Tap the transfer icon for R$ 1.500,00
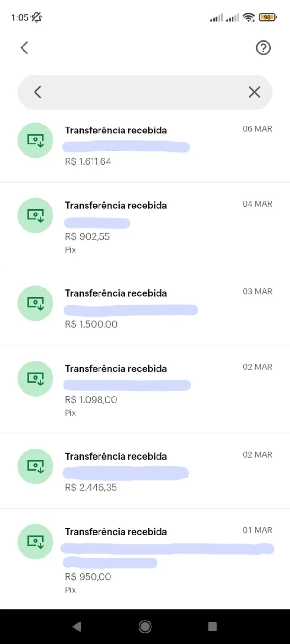Image resolution: width=290 pixels, height=644 pixels. 35,303
